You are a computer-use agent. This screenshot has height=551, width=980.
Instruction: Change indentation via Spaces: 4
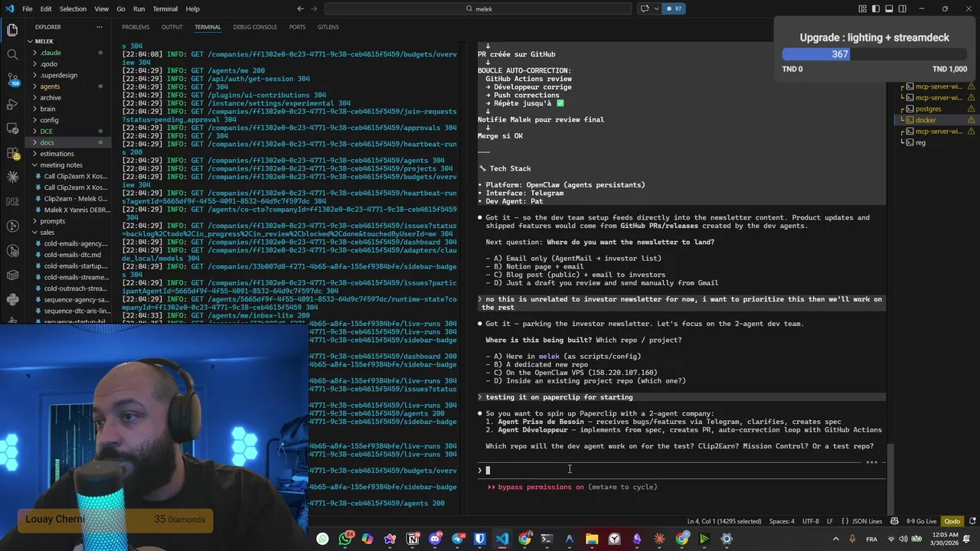click(x=782, y=521)
